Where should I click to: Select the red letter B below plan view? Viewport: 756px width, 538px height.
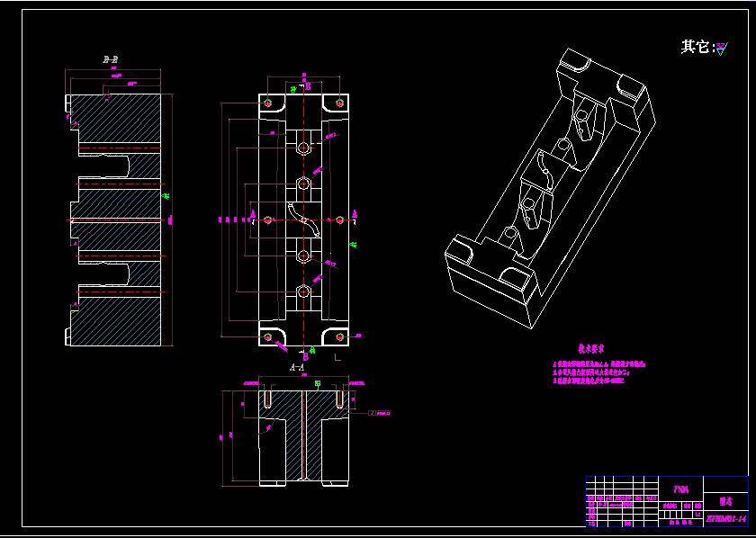point(305,357)
